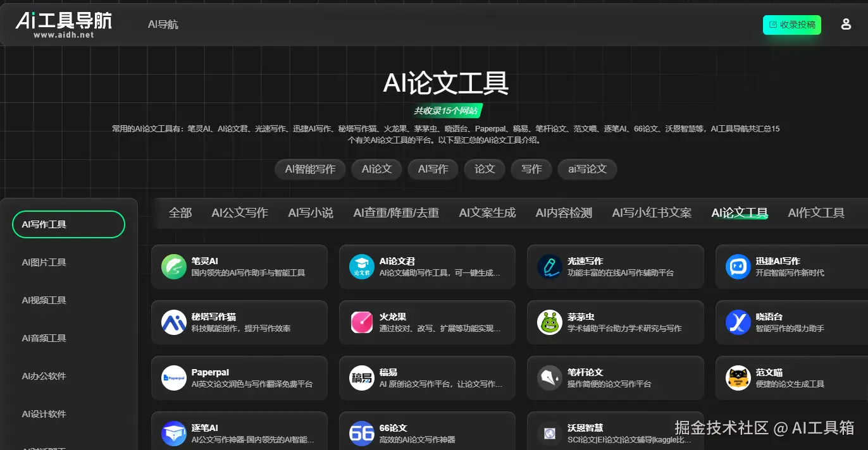Open the 秘塔写作猫 card title
Screen dimensions: 868x450
(214, 317)
